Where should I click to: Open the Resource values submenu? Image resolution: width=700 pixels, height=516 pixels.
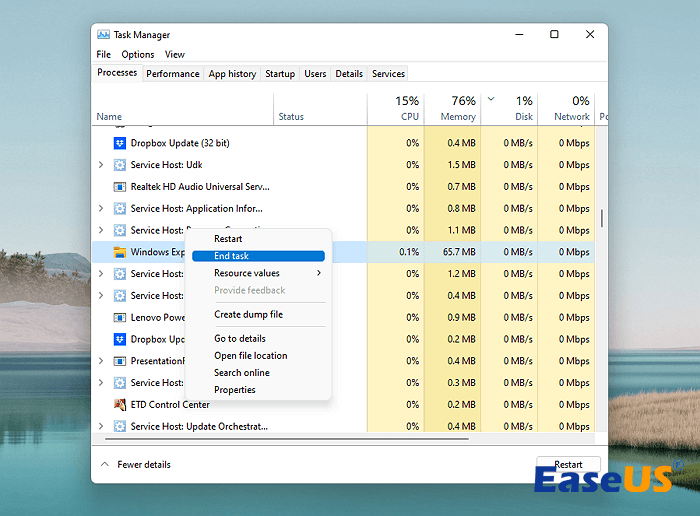(x=258, y=273)
